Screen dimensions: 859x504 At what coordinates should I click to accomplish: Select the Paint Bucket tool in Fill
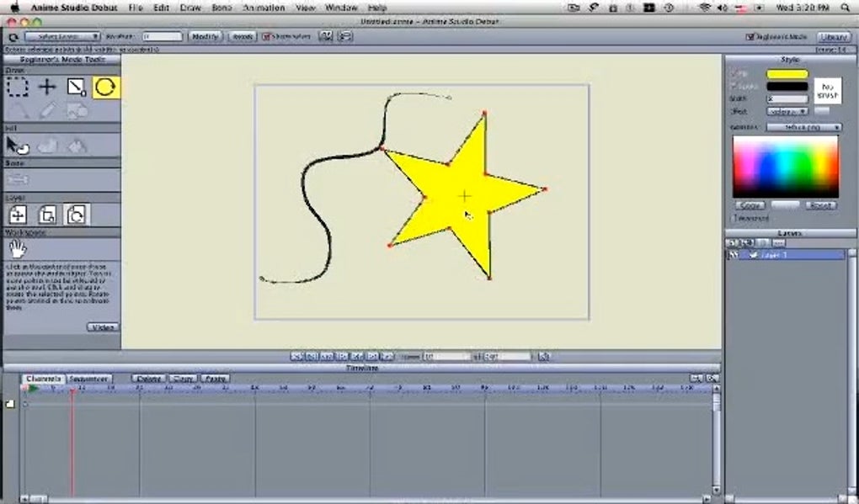77,146
